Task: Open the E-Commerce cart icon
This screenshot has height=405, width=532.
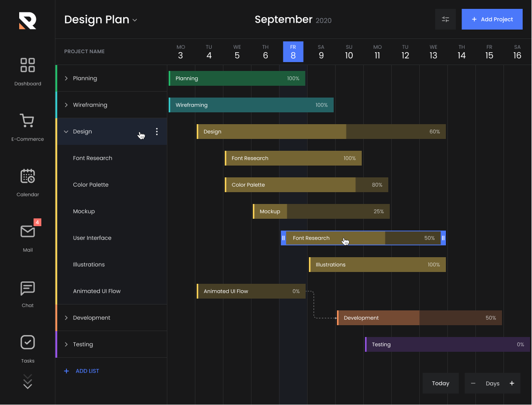Action: tap(27, 121)
